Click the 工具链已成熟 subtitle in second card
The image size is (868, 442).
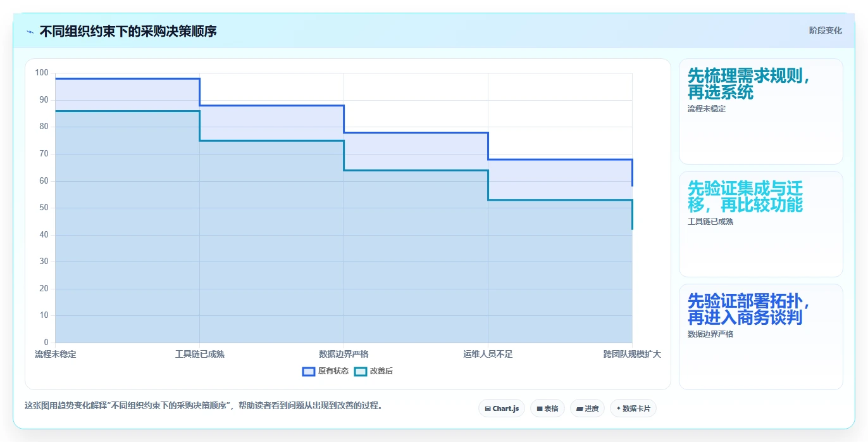(710, 222)
